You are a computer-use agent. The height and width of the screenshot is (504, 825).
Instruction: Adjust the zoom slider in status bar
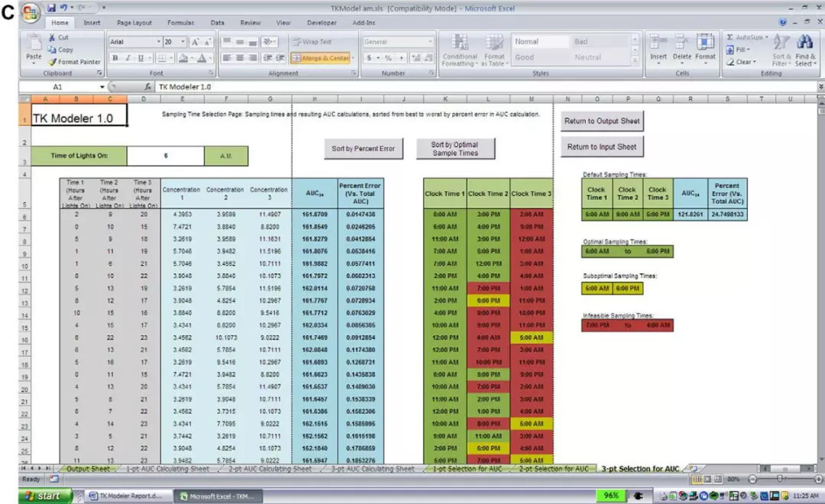778,479
